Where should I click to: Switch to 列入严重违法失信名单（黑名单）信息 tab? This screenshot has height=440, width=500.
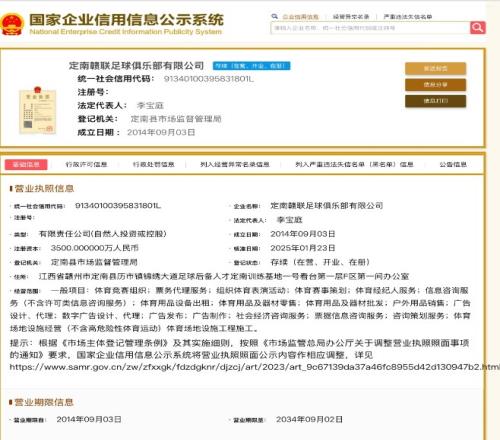(354, 164)
